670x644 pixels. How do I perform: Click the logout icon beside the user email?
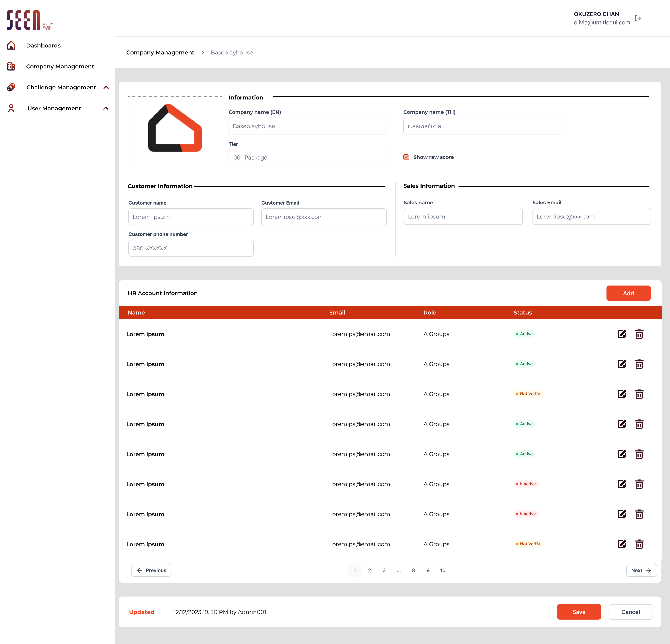click(x=638, y=18)
